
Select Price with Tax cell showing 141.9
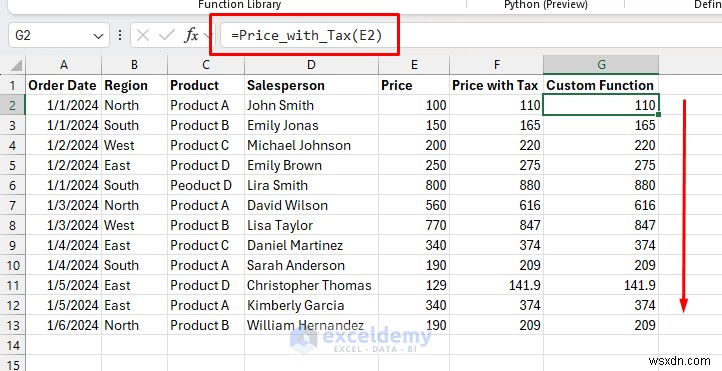click(496, 285)
